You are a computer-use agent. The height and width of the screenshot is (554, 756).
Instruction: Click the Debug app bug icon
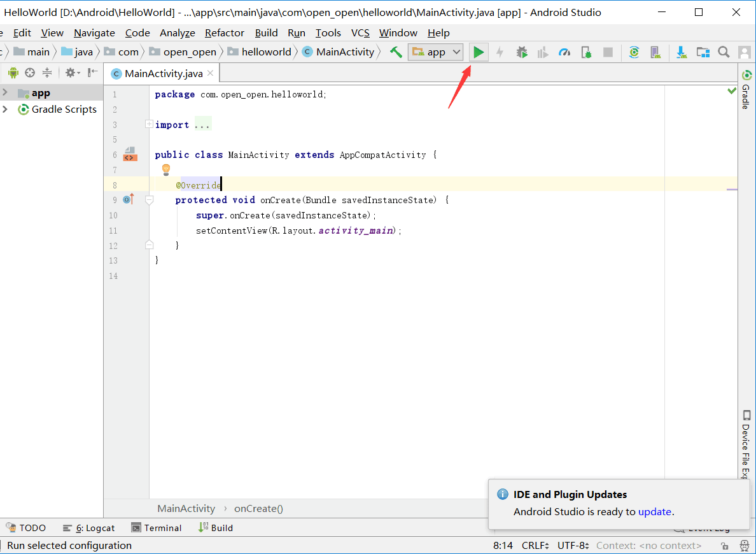(x=522, y=52)
